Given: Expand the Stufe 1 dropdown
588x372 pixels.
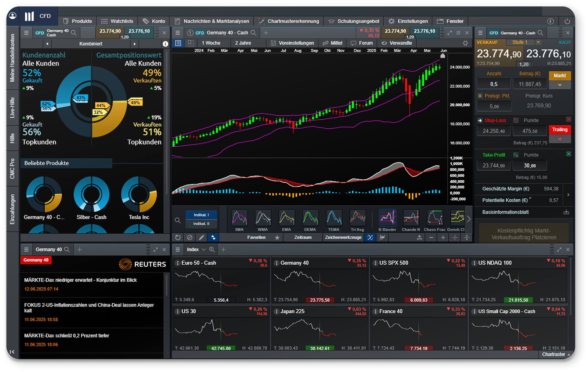Looking at the screenshot, I should (x=538, y=42).
